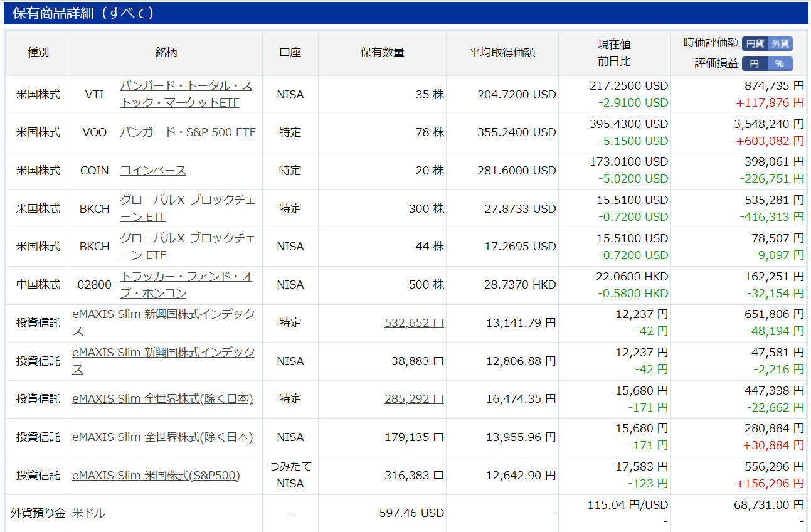The height and width of the screenshot is (532, 811).
Task: Click current price 395.4300 USD
Action: pos(629,124)
